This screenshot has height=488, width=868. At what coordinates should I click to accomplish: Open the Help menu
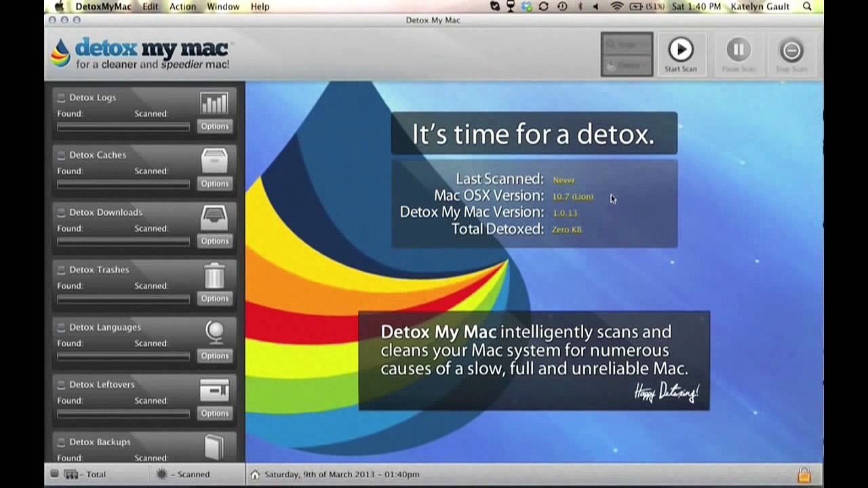(x=260, y=7)
